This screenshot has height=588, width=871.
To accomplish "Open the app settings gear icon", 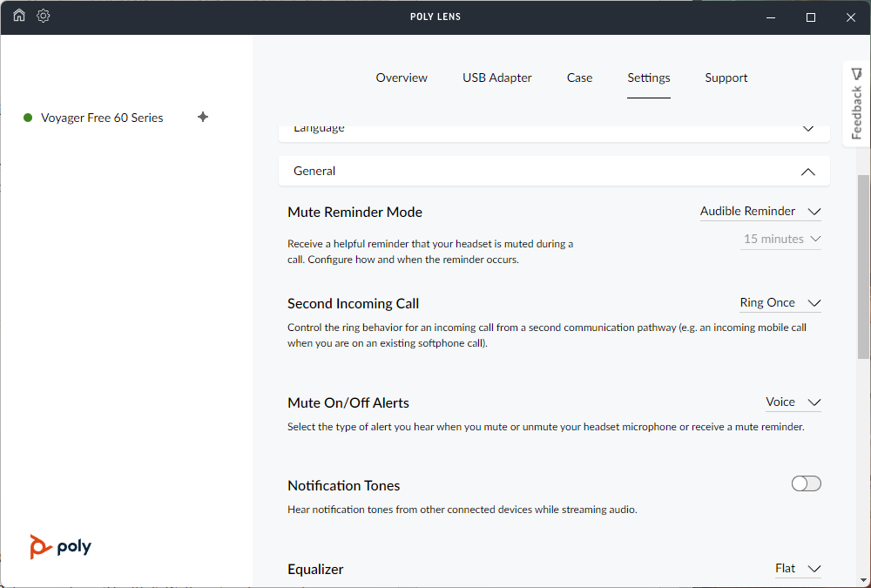I will (x=44, y=16).
